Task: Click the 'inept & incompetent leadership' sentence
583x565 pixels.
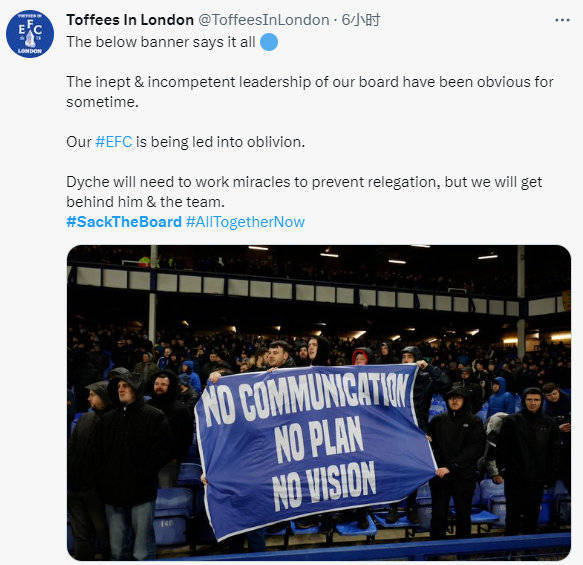Action: pyautogui.click(x=310, y=92)
